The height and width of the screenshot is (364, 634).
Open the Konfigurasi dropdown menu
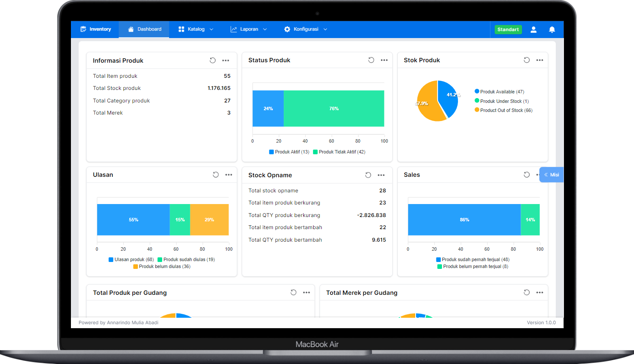(305, 29)
